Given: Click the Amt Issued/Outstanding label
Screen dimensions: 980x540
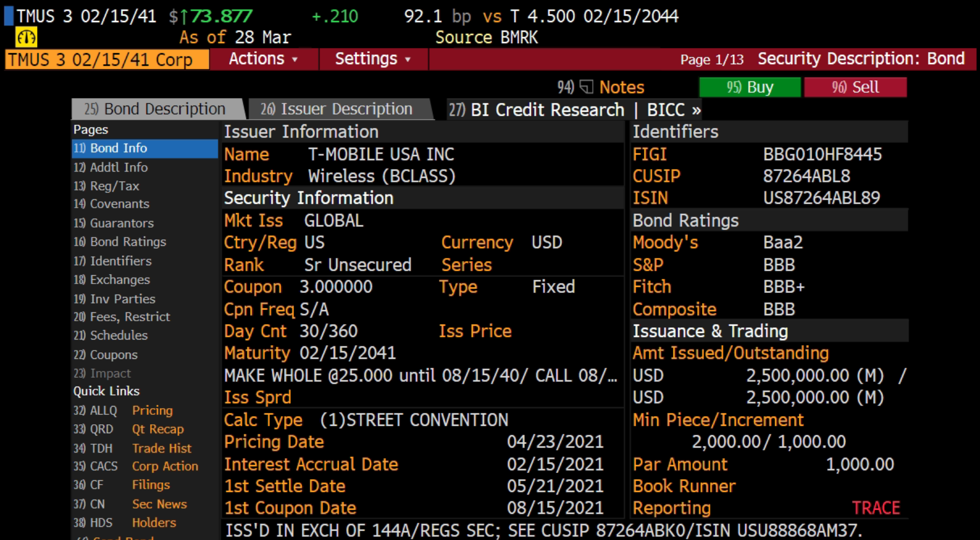Looking at the screenshot, I should tap(730, 353).
